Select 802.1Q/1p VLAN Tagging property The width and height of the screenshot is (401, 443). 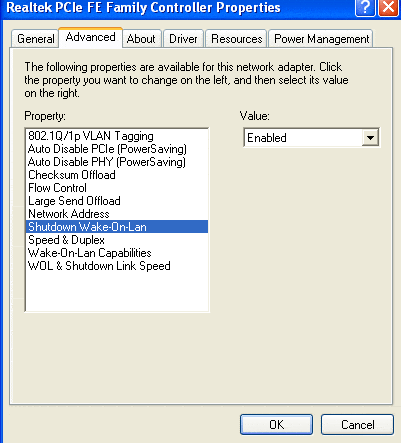click(x=117, y=136)
